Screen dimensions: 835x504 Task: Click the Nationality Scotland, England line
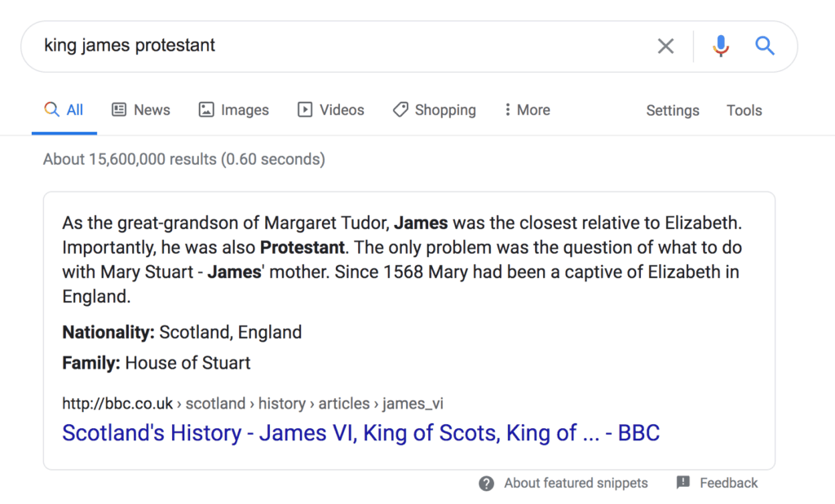[182, 333]
